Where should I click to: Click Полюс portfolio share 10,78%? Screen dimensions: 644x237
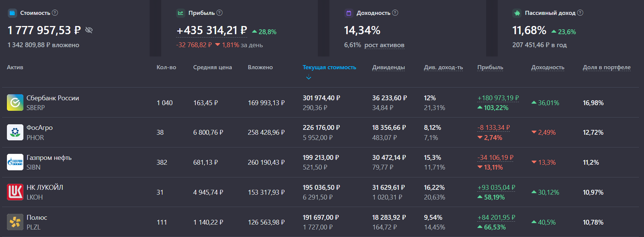593,223
